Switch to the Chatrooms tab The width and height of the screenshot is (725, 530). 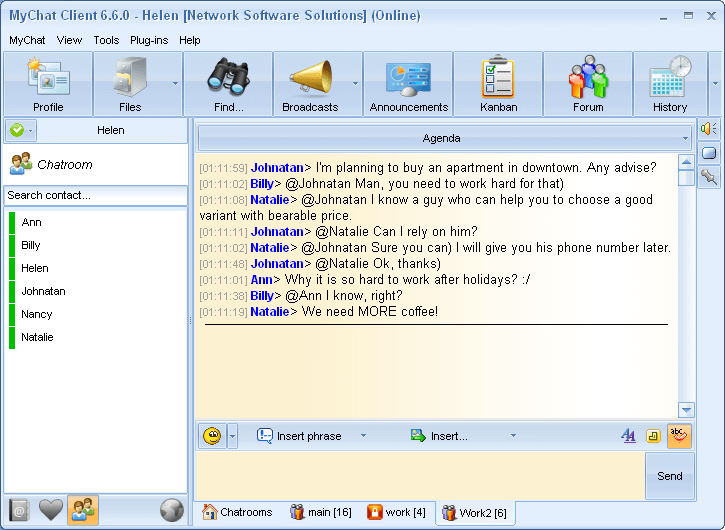(237, 512)
